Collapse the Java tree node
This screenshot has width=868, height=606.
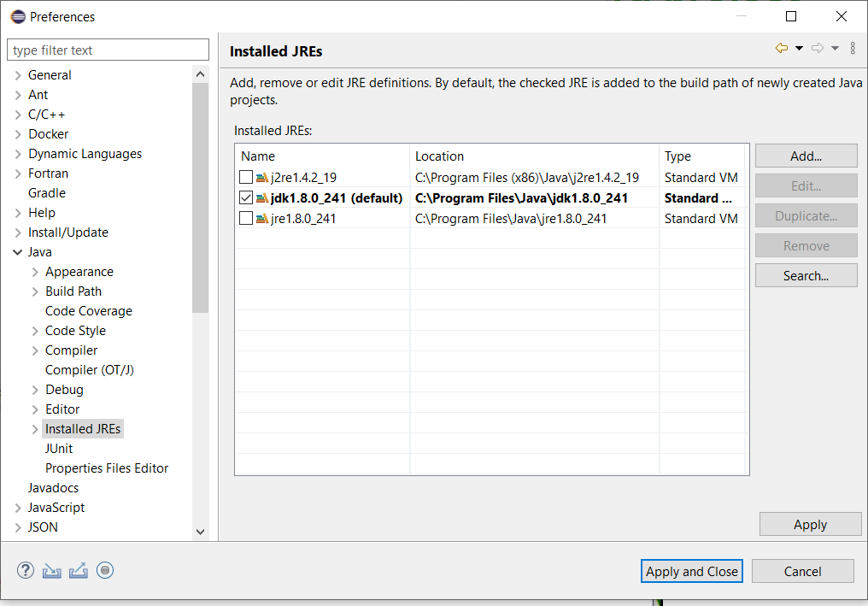coord(18,252)
